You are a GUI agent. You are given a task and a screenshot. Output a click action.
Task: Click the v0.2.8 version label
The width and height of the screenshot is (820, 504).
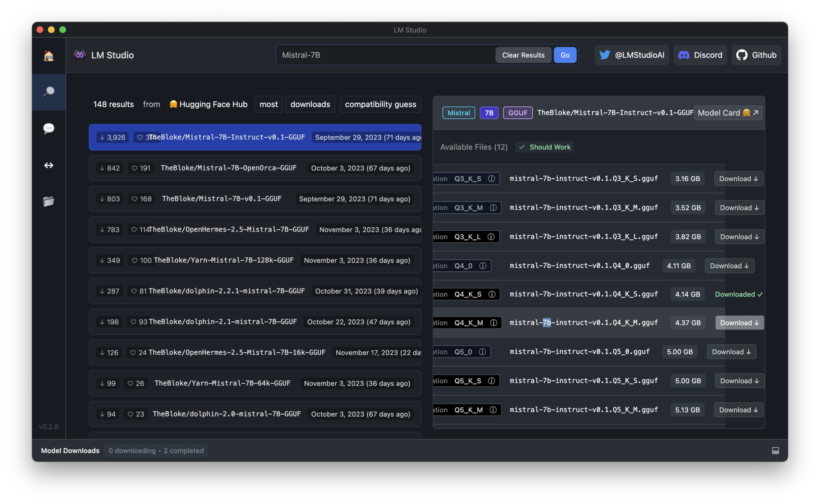(x=49, y=427)
